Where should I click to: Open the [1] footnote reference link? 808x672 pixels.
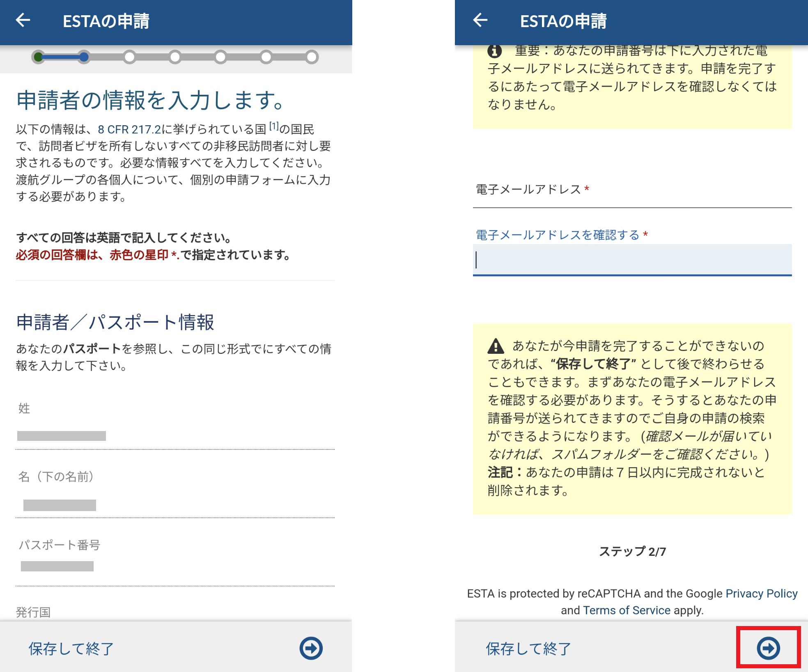(274, 126)
